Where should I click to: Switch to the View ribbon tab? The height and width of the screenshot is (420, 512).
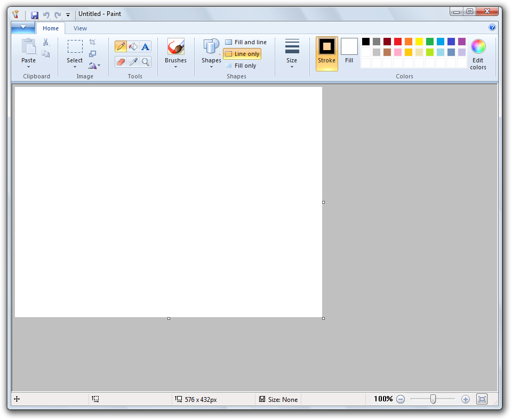[80, 28]
